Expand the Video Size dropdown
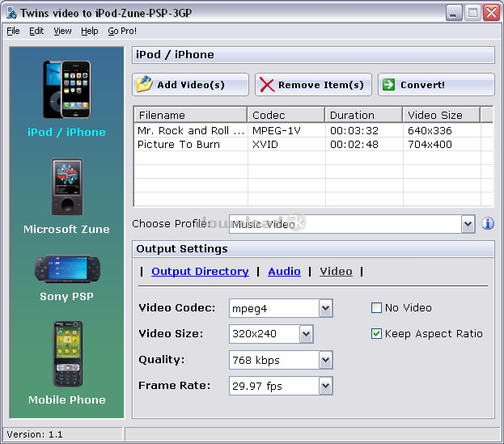This screenshot has width=504, height=444. [307, 334]
